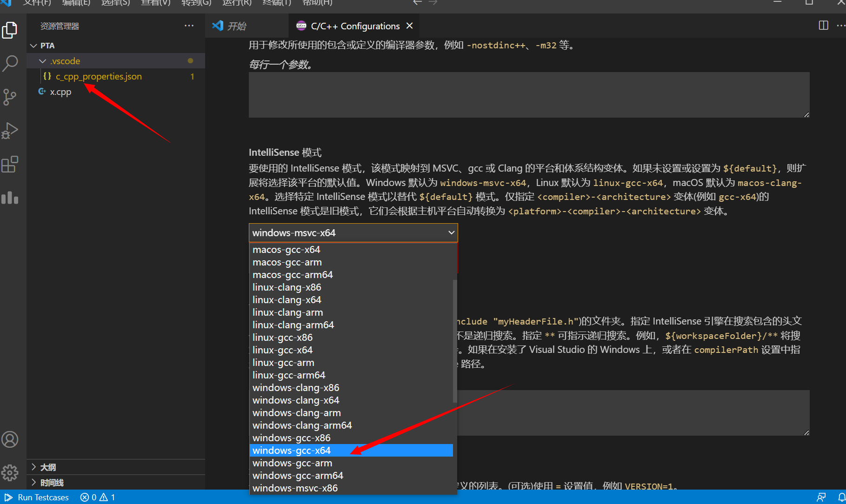Viewport: 846px width, 504px height.
Task: Open the Explorer view in activity bar
Action: pyautogui.click(x=10, y=30)
